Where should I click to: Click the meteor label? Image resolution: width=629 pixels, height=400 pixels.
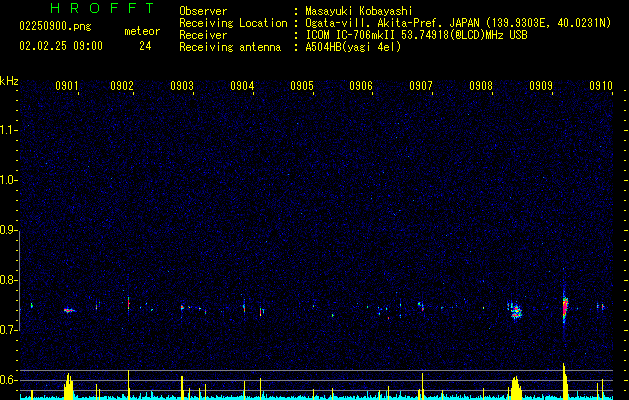142,31
